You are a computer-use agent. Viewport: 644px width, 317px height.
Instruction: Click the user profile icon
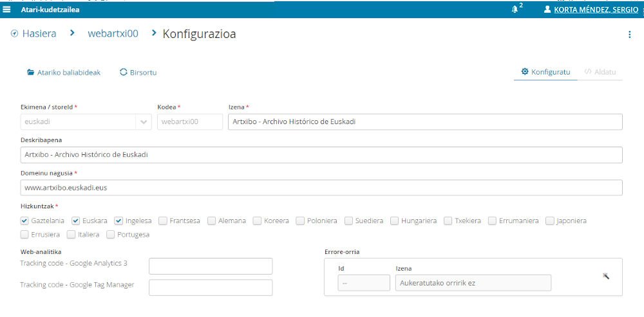(x=547, y=10)
